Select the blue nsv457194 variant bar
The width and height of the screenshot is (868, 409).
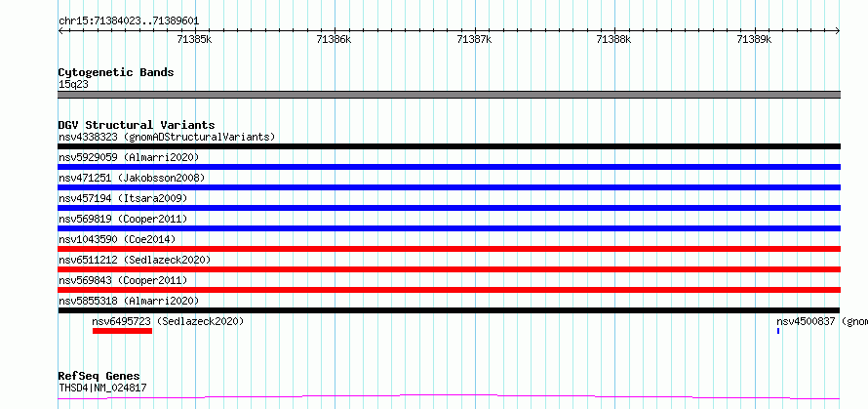click(449, 208)
